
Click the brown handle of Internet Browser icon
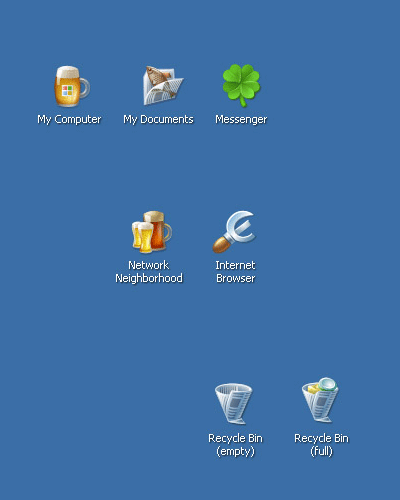[x=221, y=245]
